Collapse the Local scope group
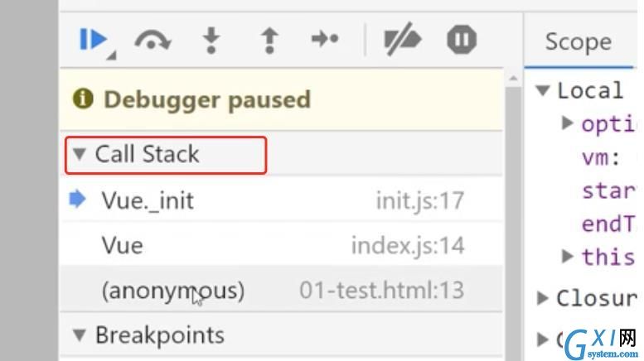Image resolution: width=644 pixels, height=361 pixels. coord(543,90)
